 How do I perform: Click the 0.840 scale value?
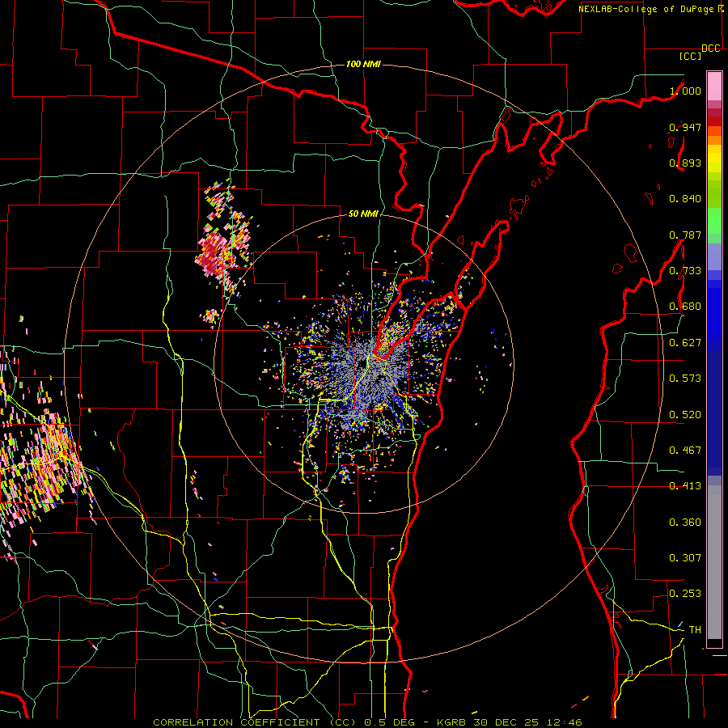(x=685, y=199)
